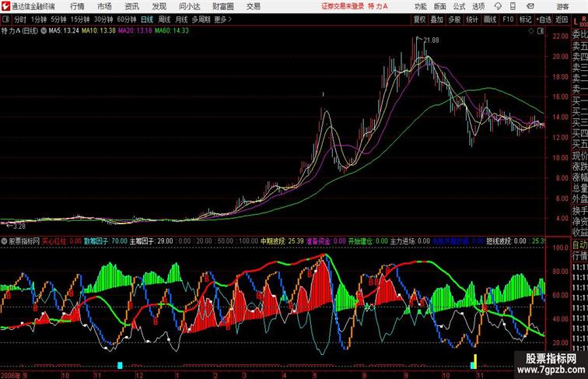Switch to the 15分钟 period tab

pyautogui.click(x=80, y=19)
